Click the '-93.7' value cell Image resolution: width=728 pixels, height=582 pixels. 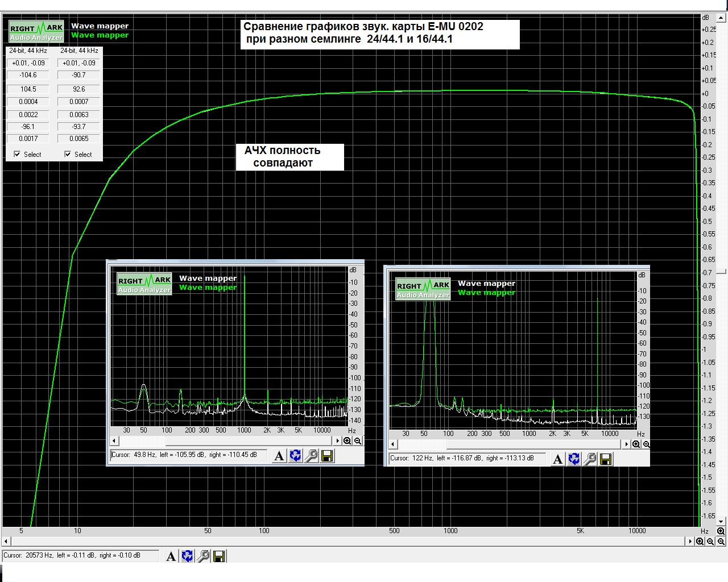pyautogui.click(x=79, y=127)
